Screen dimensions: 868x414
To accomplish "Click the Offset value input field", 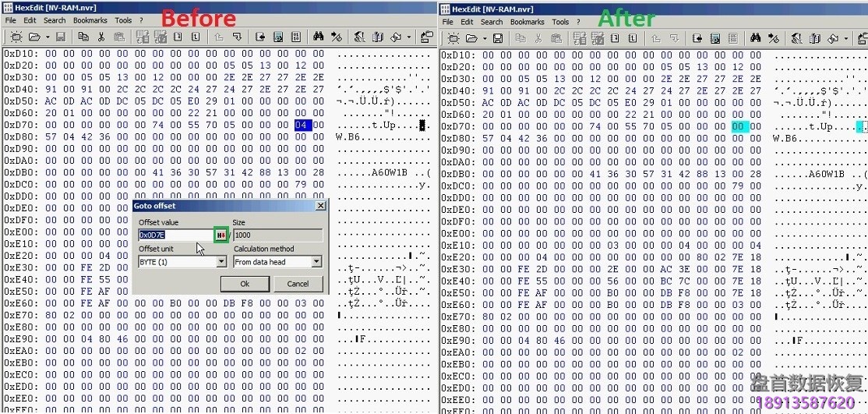I will [x=175, y=235].
